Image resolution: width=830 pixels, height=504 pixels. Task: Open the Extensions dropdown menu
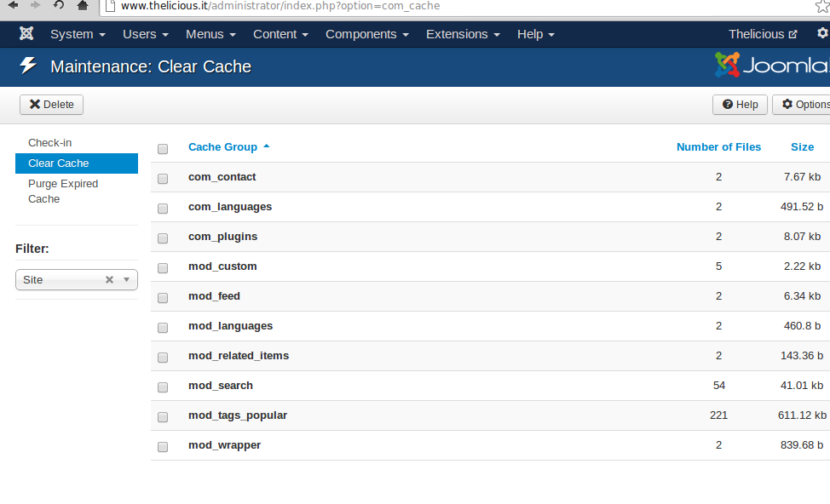(463, 34)
